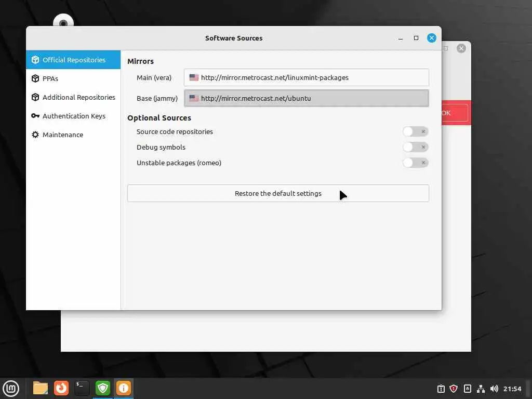Choose the Main (vera) mirror
Image resolution: width=532 pixels, height=399 pixels.
(x=307, y=77)
